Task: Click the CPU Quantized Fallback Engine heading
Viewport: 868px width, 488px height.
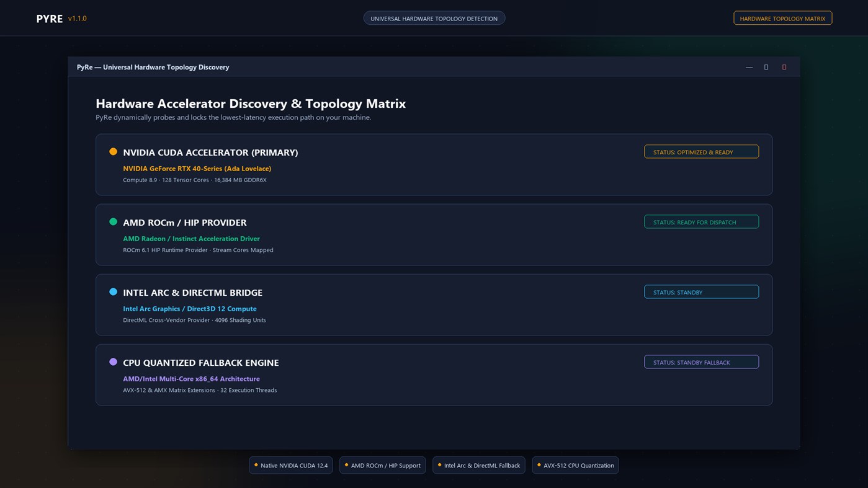Action: click(x=201, y=363)
